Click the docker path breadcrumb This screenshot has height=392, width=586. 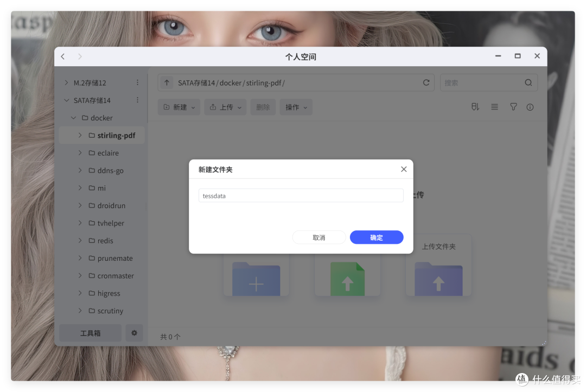tap(230, 83)
